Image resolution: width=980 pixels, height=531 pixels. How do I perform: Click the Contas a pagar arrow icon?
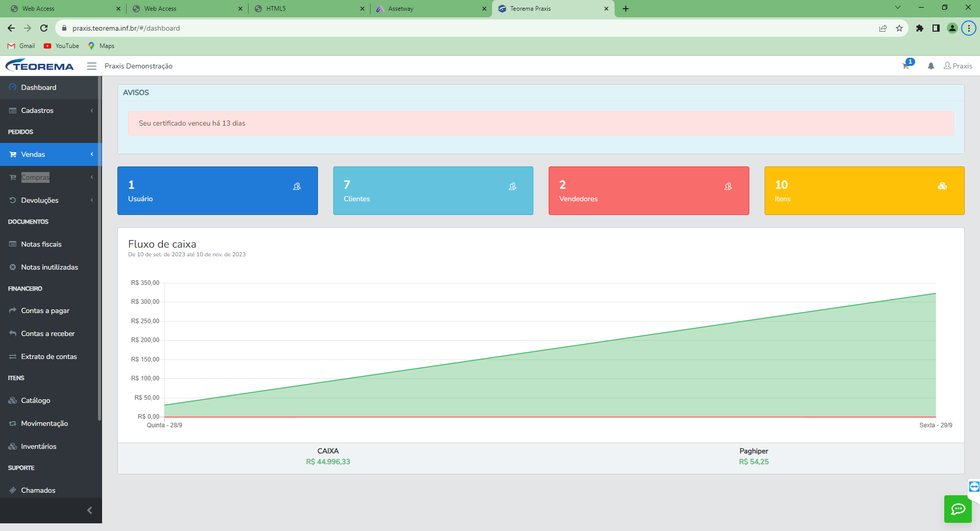(13, 310)
